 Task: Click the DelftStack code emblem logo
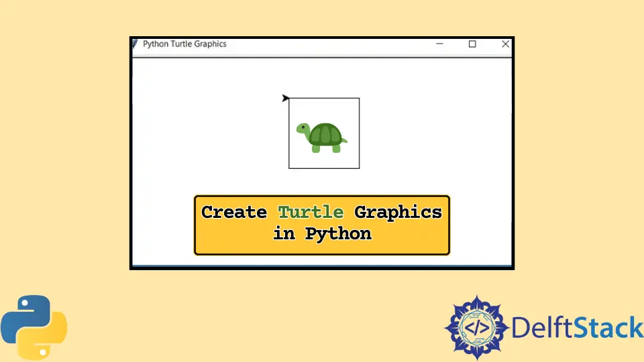476,328
